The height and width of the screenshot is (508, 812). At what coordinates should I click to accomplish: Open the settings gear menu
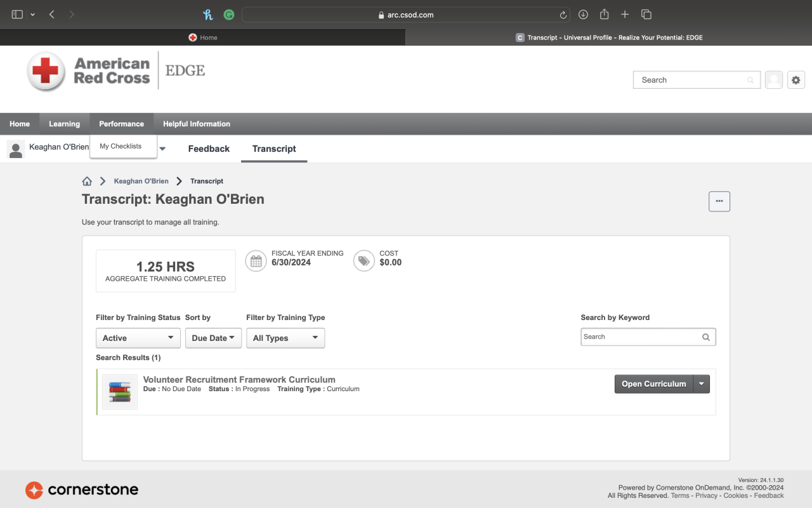796,80
